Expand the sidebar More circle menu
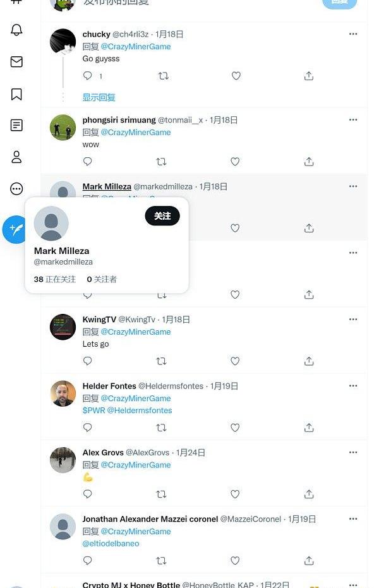Viewport: 379px width, 588px height. pos(17,189)
